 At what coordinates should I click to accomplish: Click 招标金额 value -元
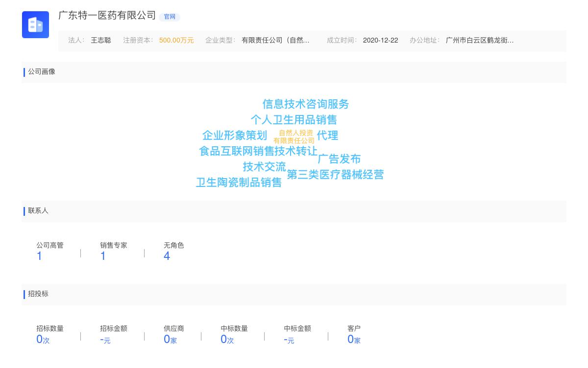105,340
